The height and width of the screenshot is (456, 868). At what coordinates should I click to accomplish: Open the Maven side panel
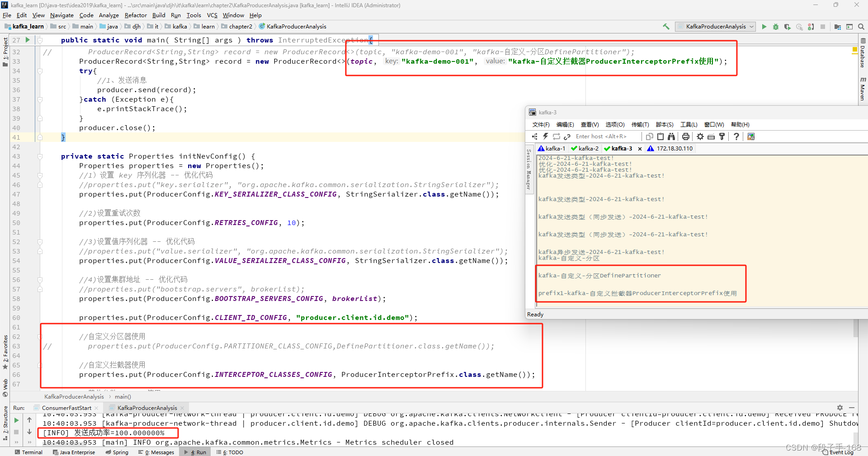(x=863, y=89)
